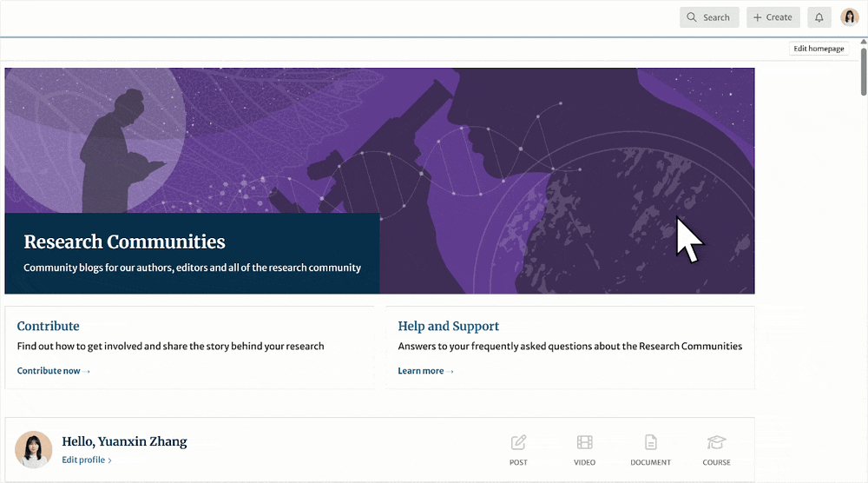Click the Hello, Yuanxin Zhang name
The image size is (868, 483).
[124, 441]
